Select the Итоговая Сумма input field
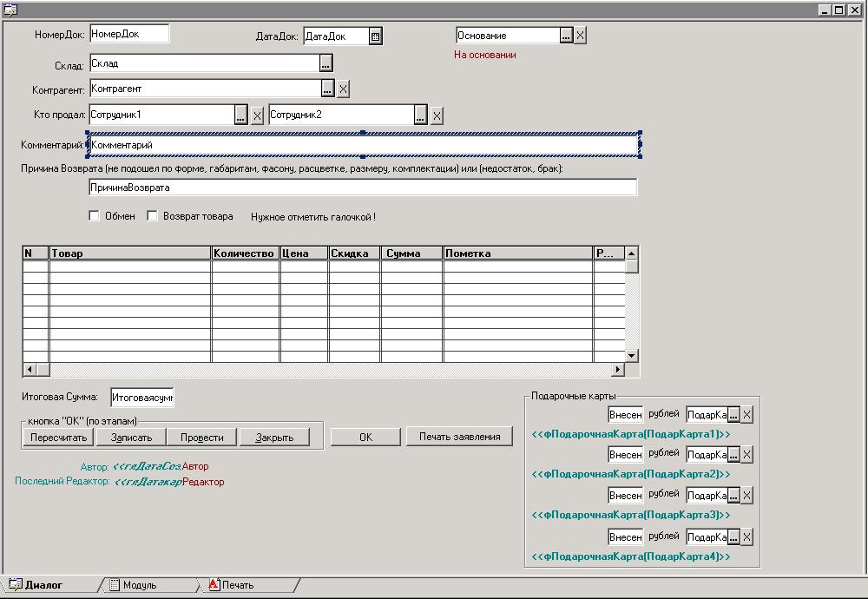This screenshot has height=599, width=868. tap(141, 398)
